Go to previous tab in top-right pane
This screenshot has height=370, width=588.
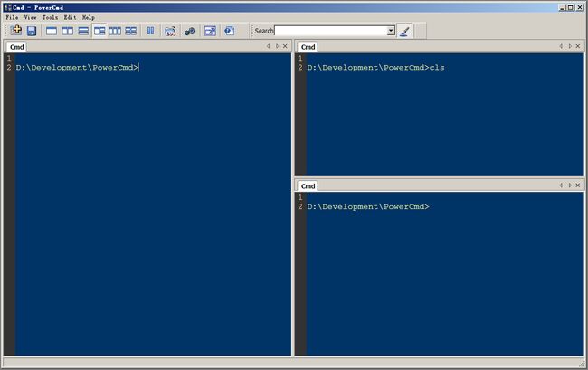(561, 46)
